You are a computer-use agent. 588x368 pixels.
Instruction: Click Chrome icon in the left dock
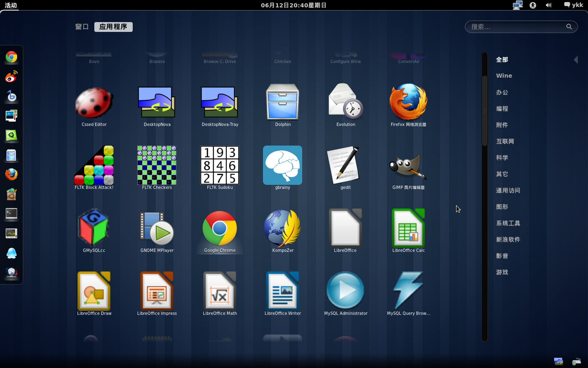pos(11,57)
